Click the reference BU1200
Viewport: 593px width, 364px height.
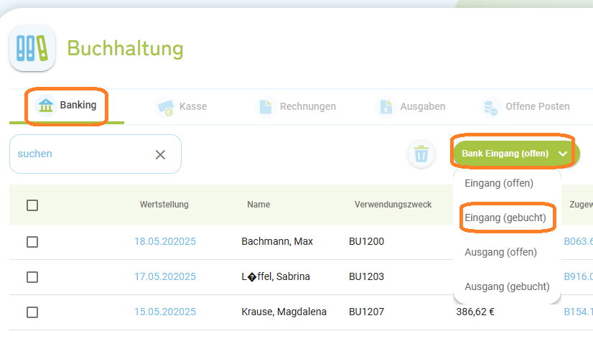click(x=366, y=241)
